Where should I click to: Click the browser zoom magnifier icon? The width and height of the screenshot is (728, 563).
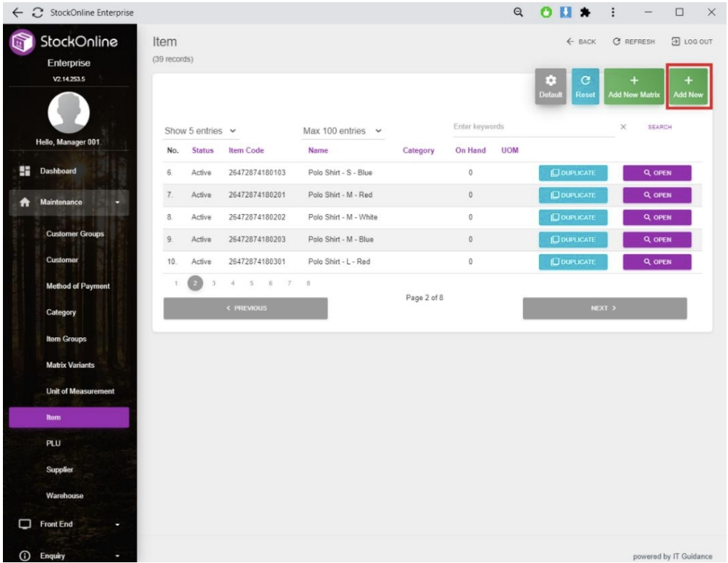click(x=518, y=12)
